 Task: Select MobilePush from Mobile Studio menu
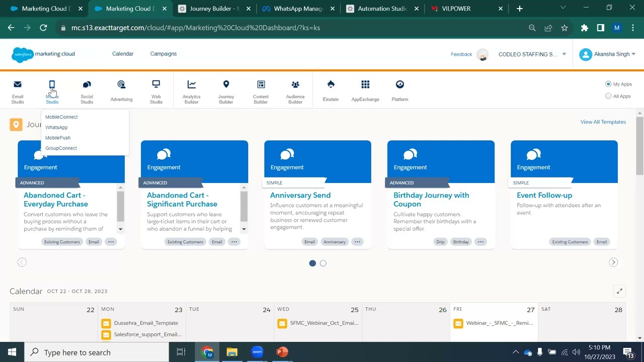(x=58, y=138)
